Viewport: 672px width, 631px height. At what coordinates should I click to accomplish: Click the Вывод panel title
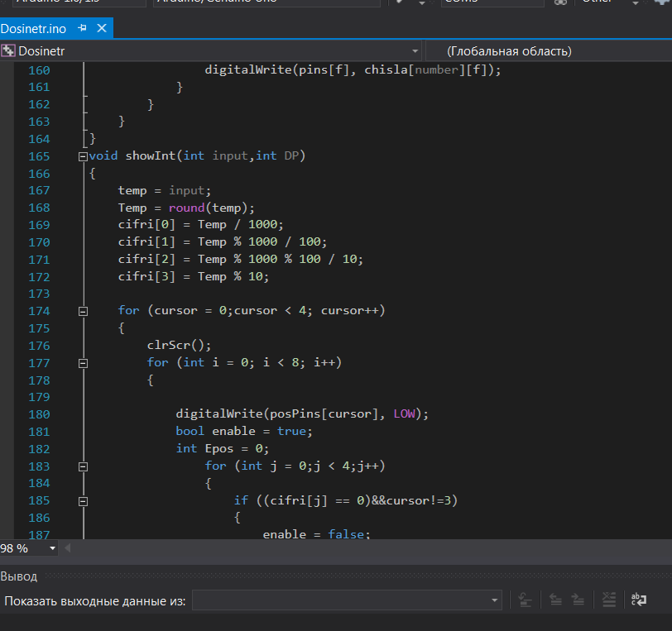19,576
